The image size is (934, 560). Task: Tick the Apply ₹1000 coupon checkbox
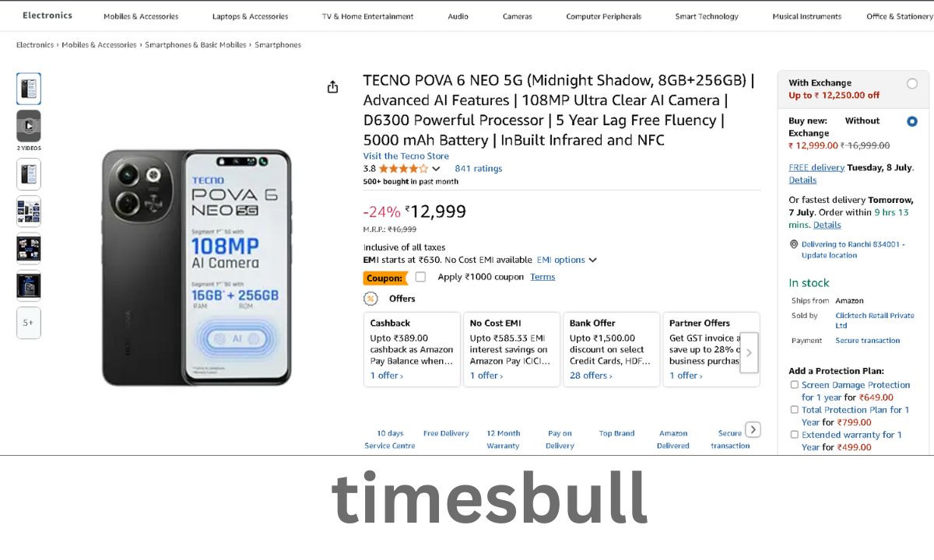coord(420,277)
